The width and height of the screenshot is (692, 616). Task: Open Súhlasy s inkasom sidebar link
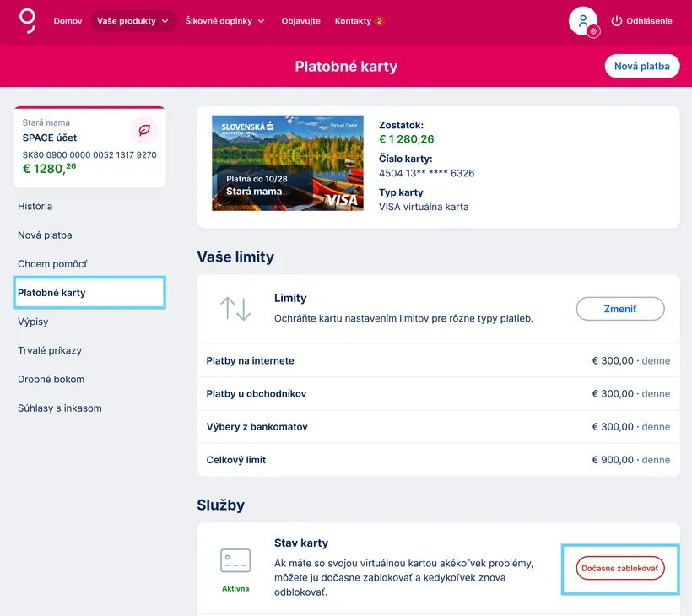pos(60,408)
